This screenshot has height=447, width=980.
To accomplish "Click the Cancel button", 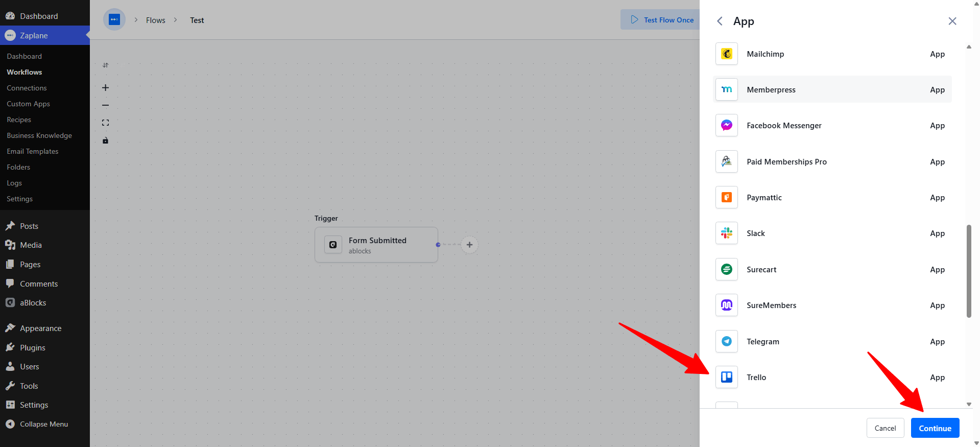I will [x=885, y=428].
